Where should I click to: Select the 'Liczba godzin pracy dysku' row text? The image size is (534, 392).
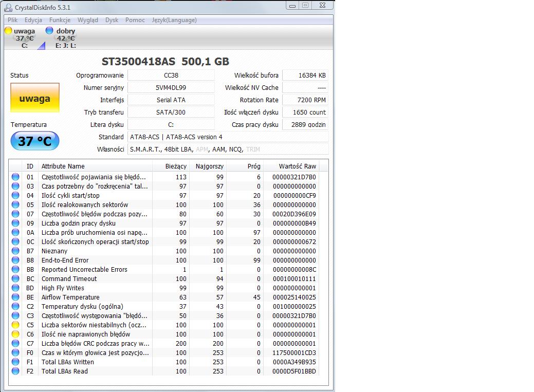(79, 223)
